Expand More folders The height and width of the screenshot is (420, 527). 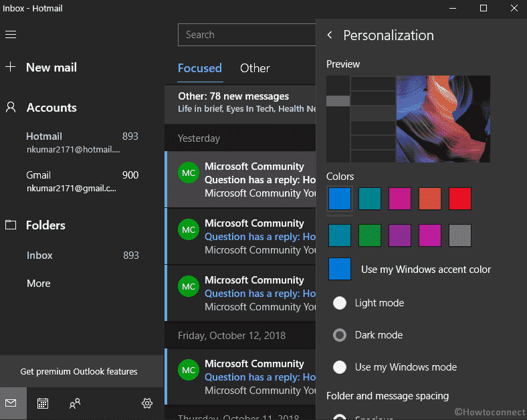(x=39, y=284)
